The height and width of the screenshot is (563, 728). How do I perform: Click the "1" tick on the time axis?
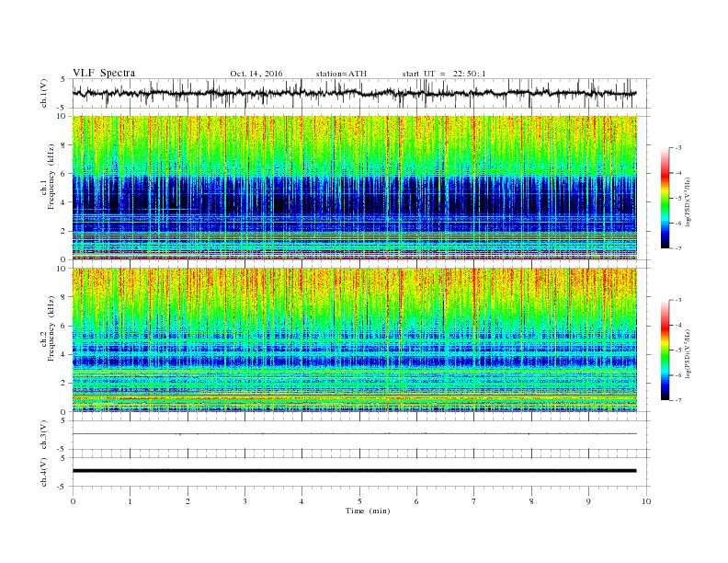click(x=130, y=501)
